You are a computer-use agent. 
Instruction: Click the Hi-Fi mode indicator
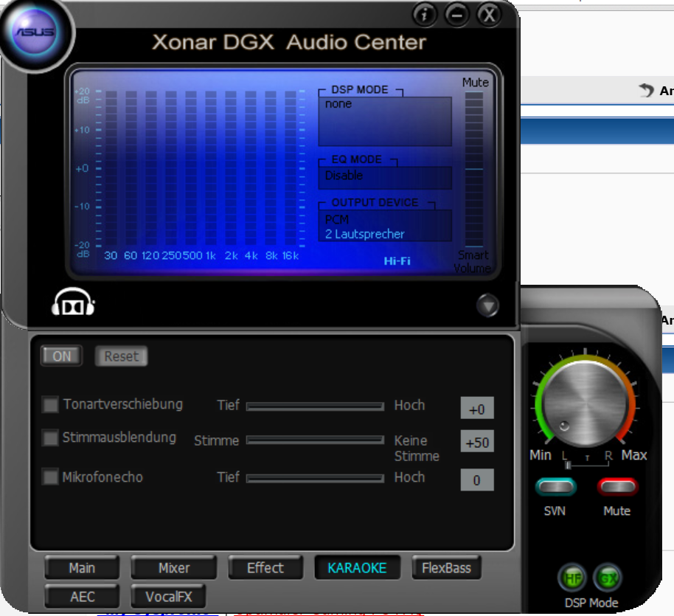click(x=397, y=260)
